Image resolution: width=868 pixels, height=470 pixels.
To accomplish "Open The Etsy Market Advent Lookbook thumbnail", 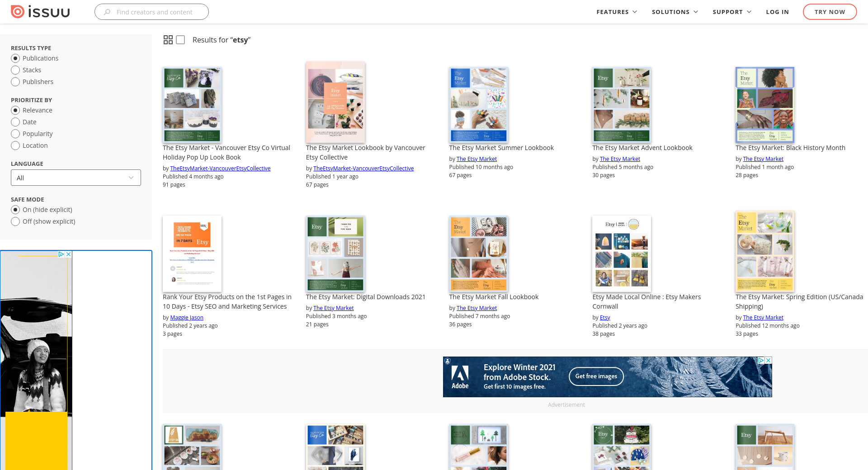I will [622, 105].
